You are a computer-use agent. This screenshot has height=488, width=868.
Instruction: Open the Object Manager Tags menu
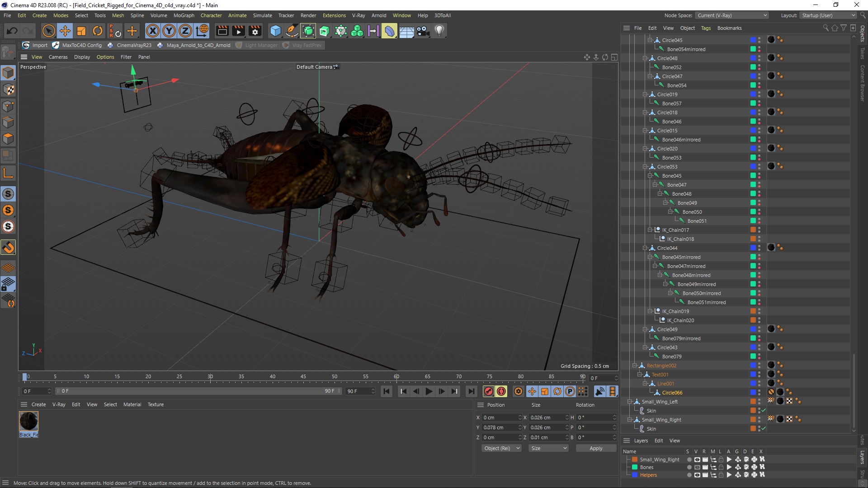[706, 28]
